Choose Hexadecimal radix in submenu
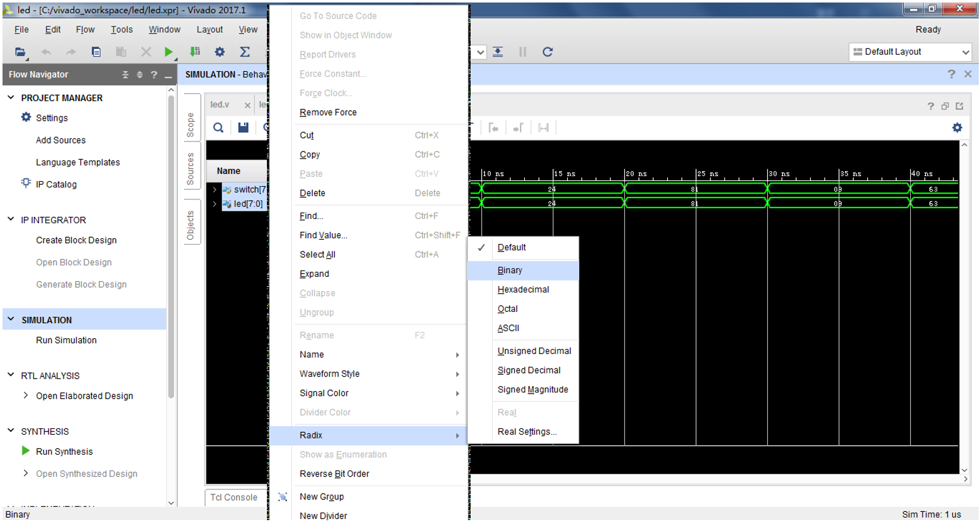Image resolution: width=980 pixels, height=522 pixels. [523, 290]
